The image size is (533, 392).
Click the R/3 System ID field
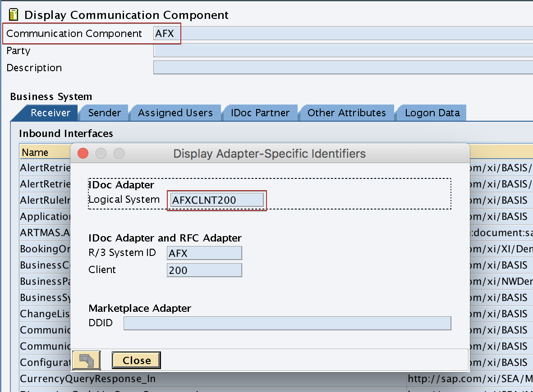pyautogui.click(x=204, y=253)
